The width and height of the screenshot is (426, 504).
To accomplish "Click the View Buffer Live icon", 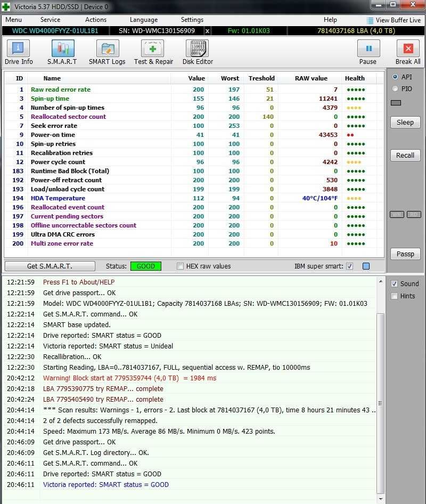I will (x=370, y=21).
